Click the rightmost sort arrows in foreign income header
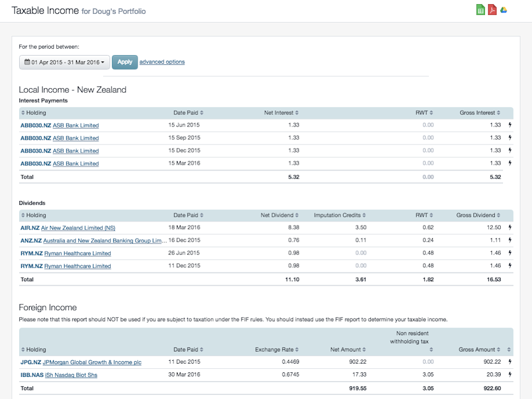 [509, 350]
